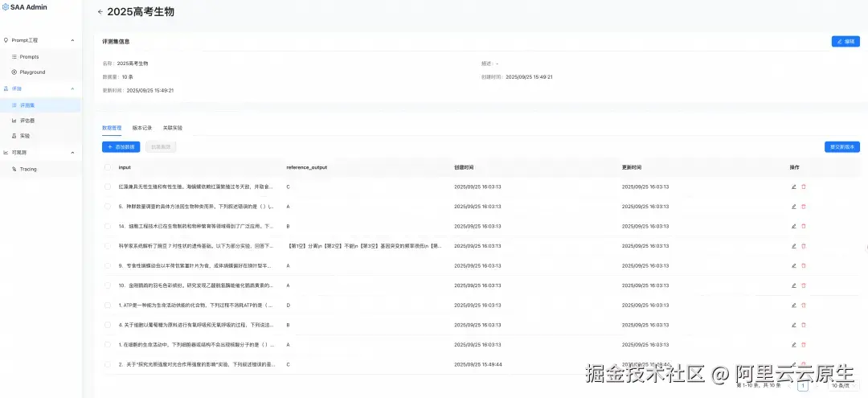The width and height of the screenshot is (868, 398).
Task: Click the 创建时间 column header
Action: 464,167
